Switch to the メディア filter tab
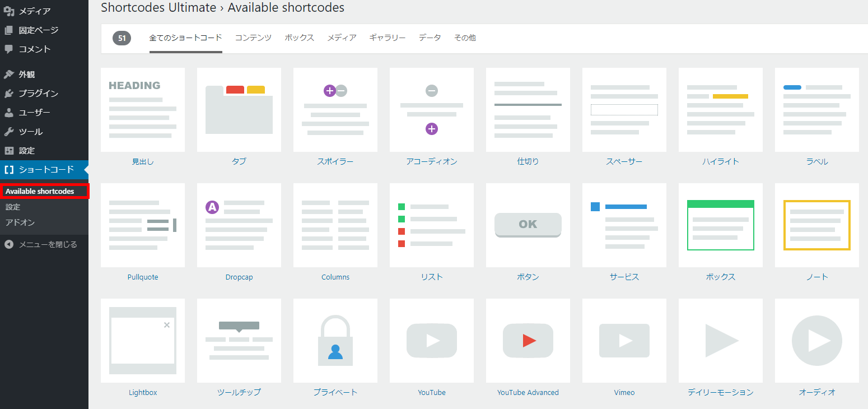The image size is (868, 409). click(342, 38)
